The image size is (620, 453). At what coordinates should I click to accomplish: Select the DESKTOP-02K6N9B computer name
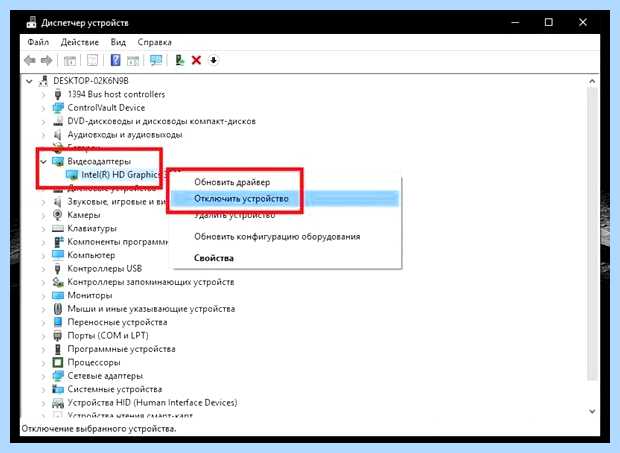click(91, 81)
